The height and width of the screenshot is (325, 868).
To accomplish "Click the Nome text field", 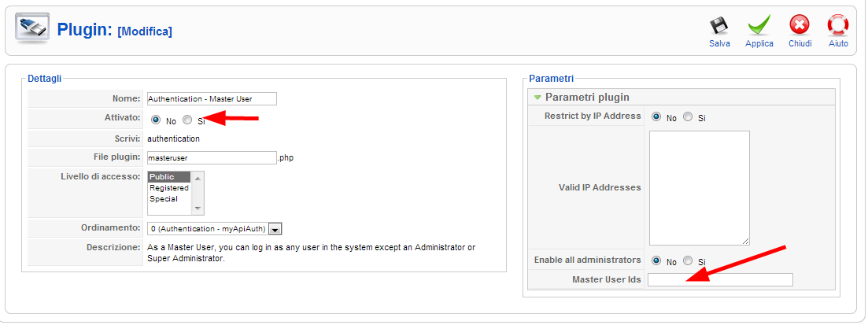I will click(212, 98).
